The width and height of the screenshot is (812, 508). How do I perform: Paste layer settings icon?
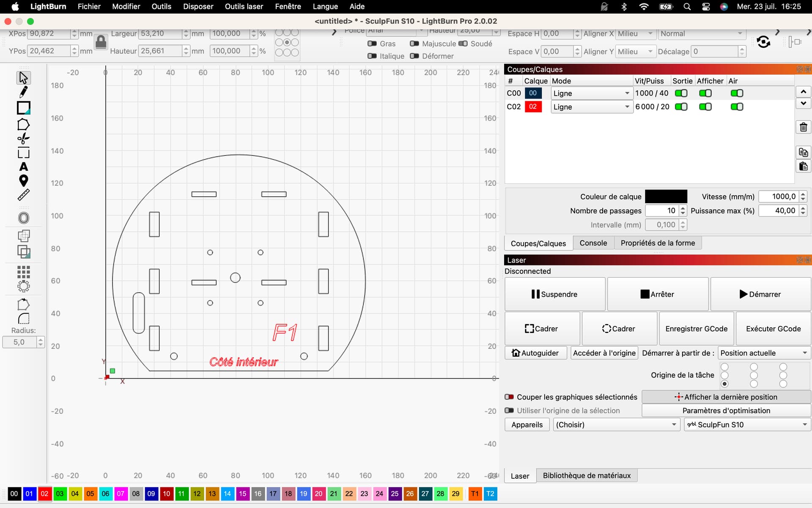click(803, 166)
